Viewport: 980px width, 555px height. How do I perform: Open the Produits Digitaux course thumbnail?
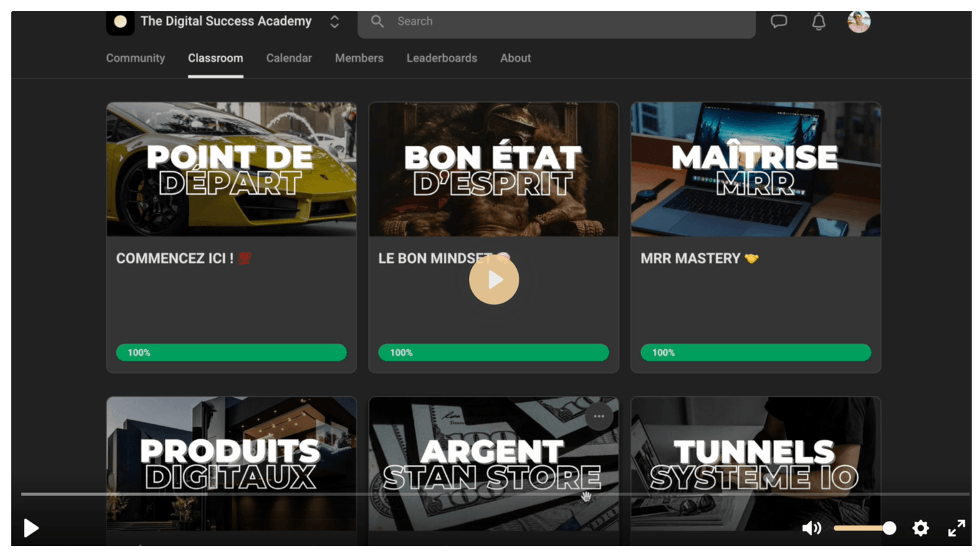click(231, 463)
